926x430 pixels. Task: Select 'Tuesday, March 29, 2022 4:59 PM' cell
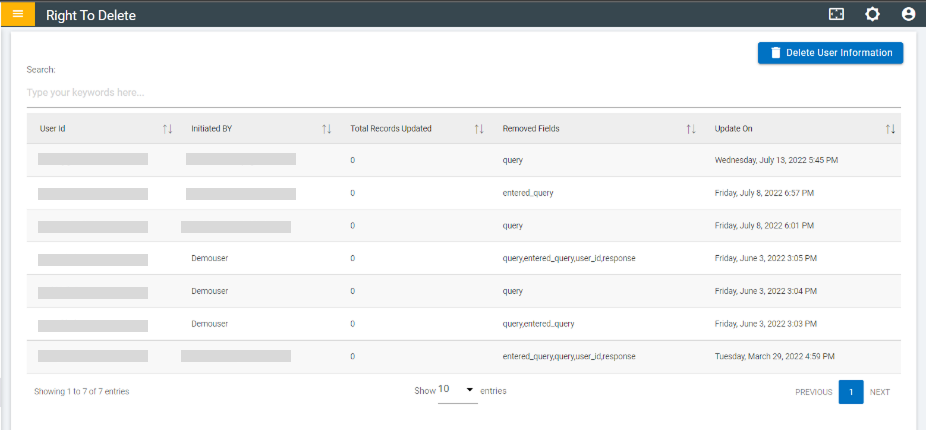tap(774, 357)
